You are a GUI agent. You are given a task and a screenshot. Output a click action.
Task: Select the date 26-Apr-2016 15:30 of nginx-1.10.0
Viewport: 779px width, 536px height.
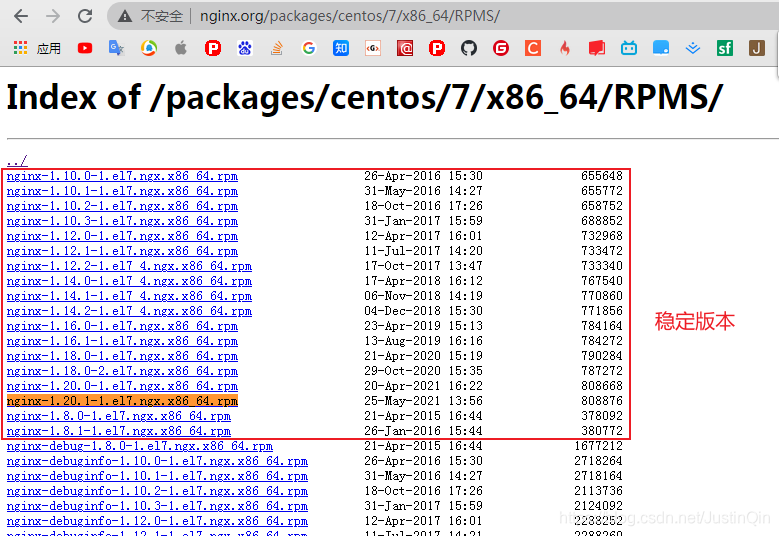pos(423,176)
